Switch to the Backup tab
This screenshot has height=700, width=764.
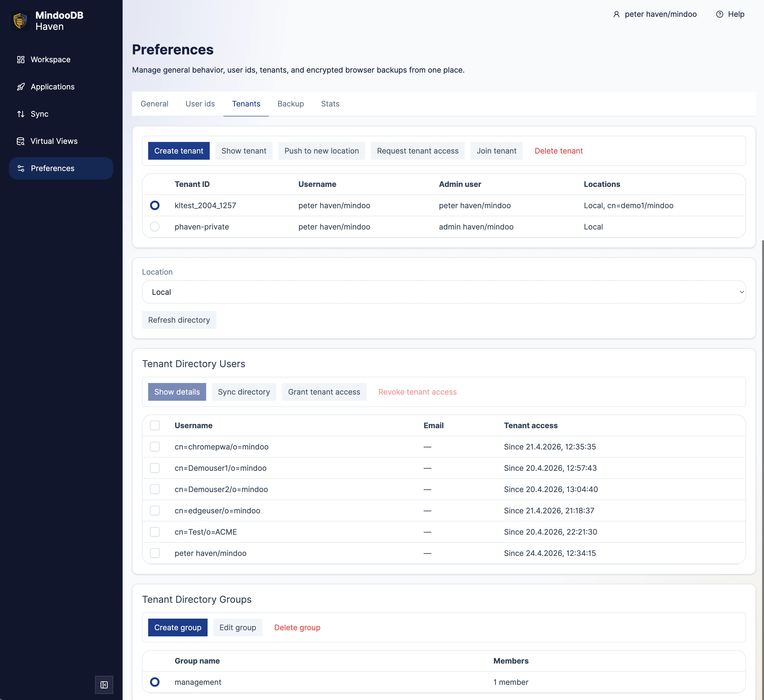click(x=291, y=104)
